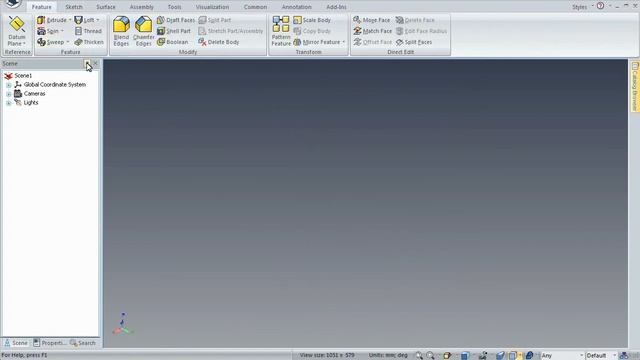Click the Edit Face Radius command

(422, 31)
